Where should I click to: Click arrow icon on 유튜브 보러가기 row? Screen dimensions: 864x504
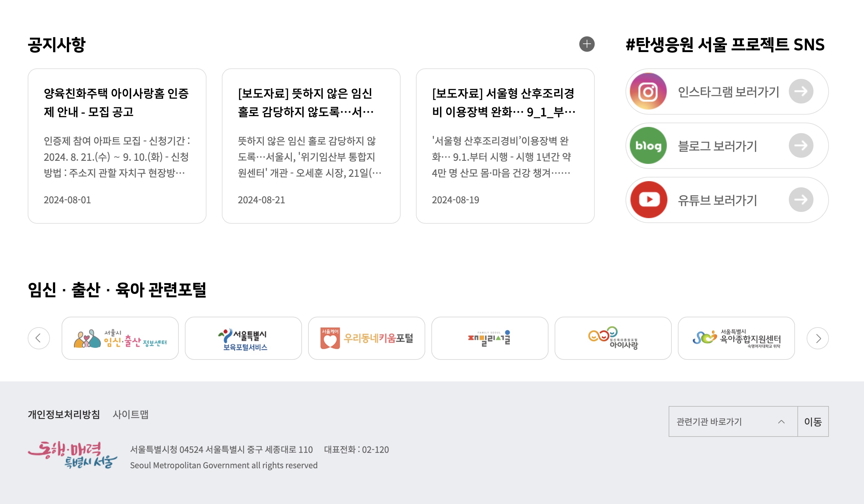(x=801, y=200)
